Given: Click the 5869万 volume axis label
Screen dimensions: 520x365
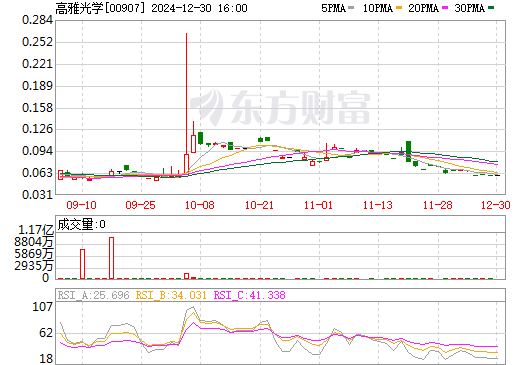Looking at the screenshot, I should [34, 254].
